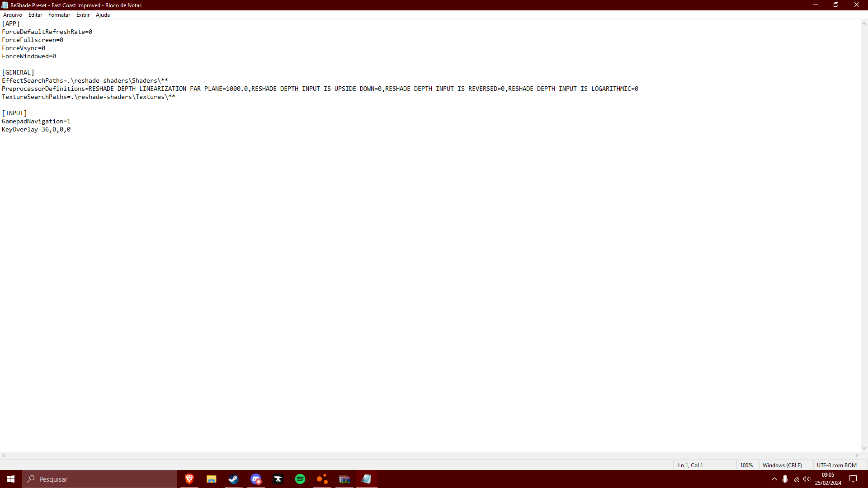Click the horizontal scrollbar right arrow
This screenshot has height=488, width=868.
(857, 456)
